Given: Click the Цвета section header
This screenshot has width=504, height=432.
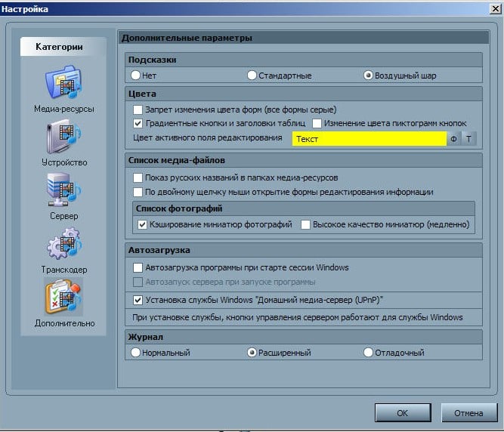Looking at the screenshot, I should [304, 94].
